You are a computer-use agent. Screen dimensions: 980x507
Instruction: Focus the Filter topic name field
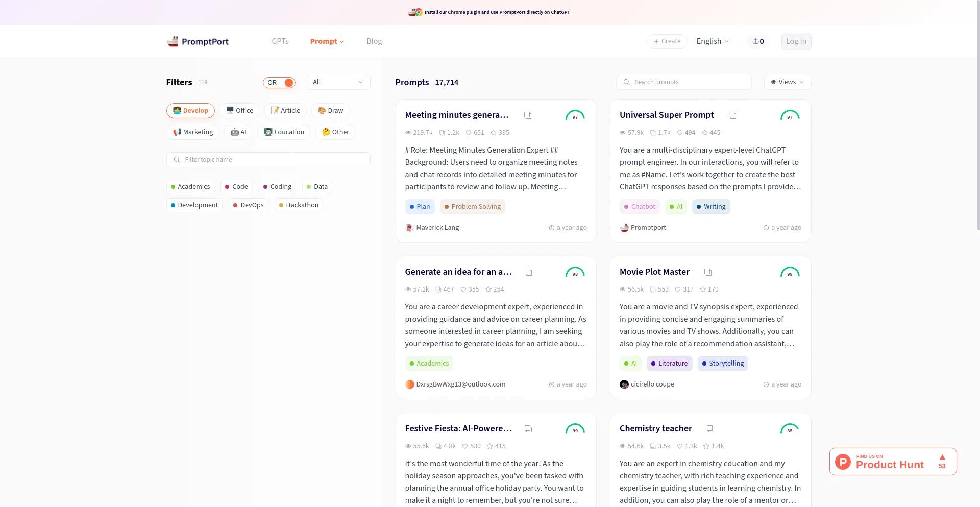[268, 160]
